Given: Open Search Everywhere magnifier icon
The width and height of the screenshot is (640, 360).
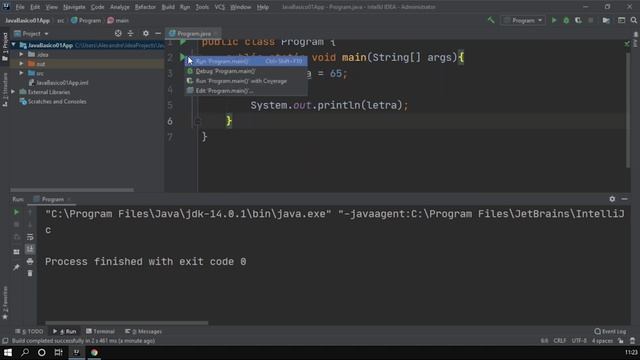Looking at the screenshot, I should point(633,20).
